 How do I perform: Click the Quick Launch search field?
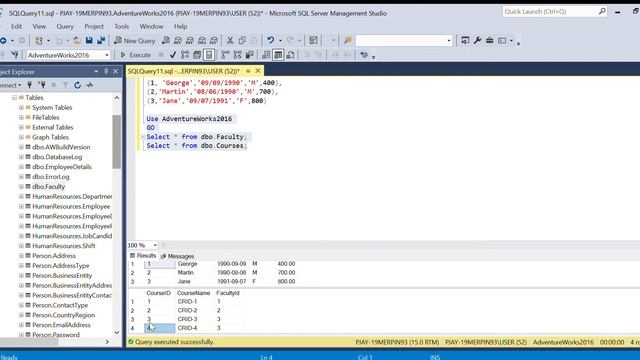[550, 11]
